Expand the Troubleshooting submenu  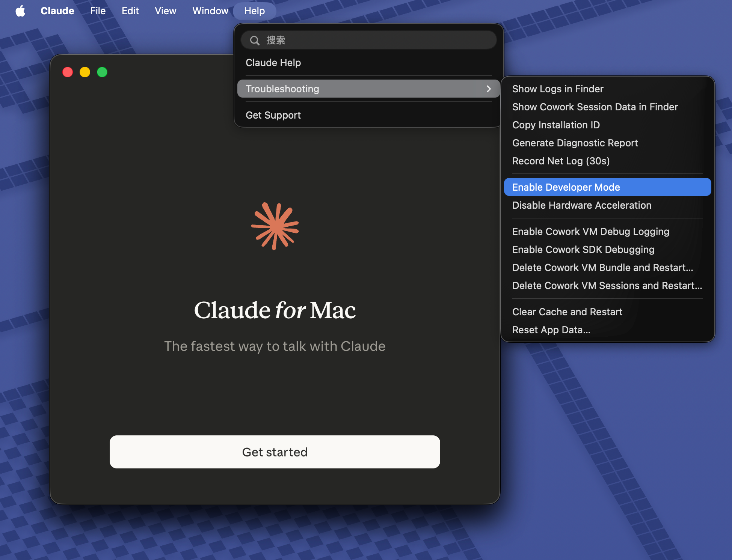click(369, 89)
